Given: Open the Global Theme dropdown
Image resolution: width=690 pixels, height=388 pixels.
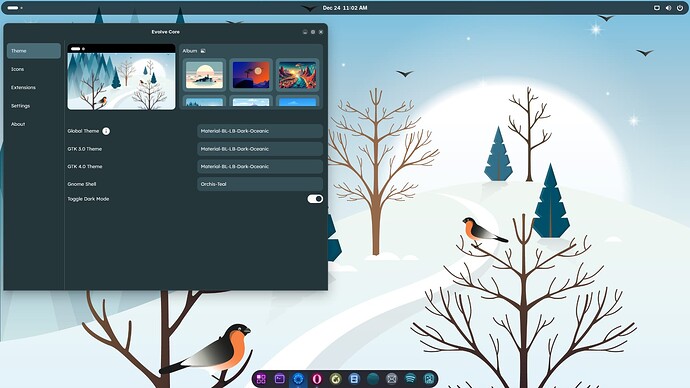Looking at the screenshot, I should (x=260, y=131).
